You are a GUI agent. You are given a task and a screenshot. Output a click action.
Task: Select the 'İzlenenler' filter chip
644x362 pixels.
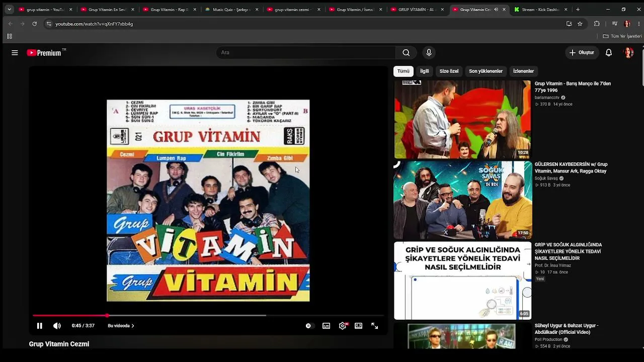[524, 71]
